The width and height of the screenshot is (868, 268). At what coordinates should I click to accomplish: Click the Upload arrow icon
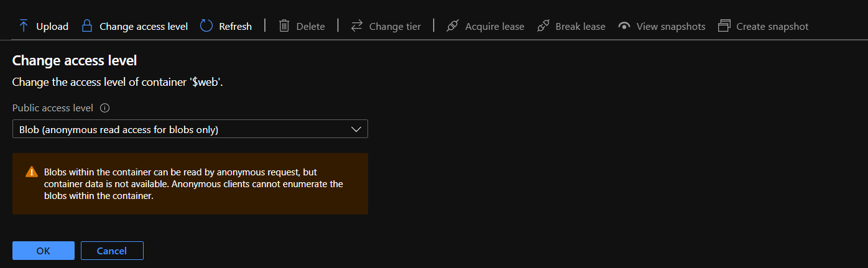coord(24,26)
